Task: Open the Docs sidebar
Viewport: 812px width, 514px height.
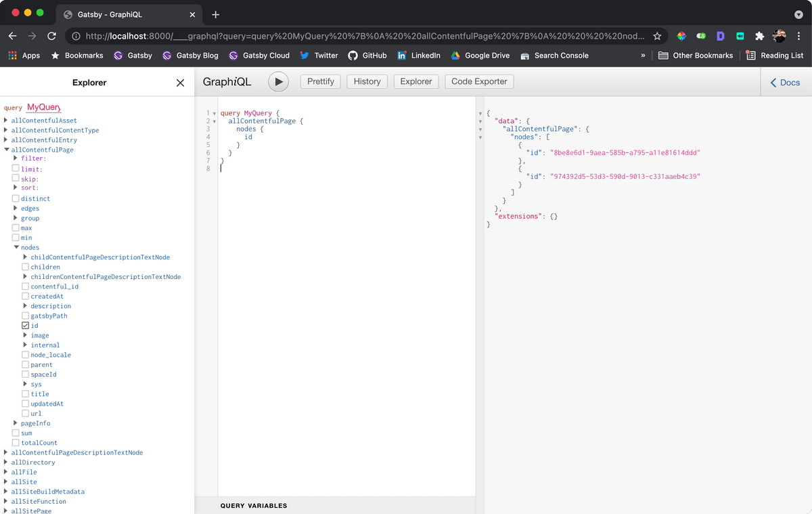Action: click(785, 83)
